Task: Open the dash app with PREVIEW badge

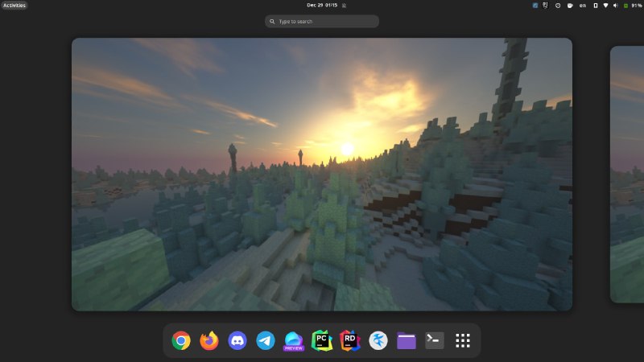Action: pyautogui.click(x=294, y=341)
